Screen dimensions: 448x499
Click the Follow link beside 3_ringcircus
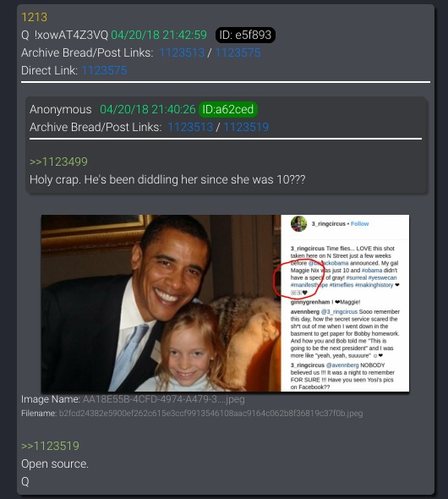coord(359,224)
